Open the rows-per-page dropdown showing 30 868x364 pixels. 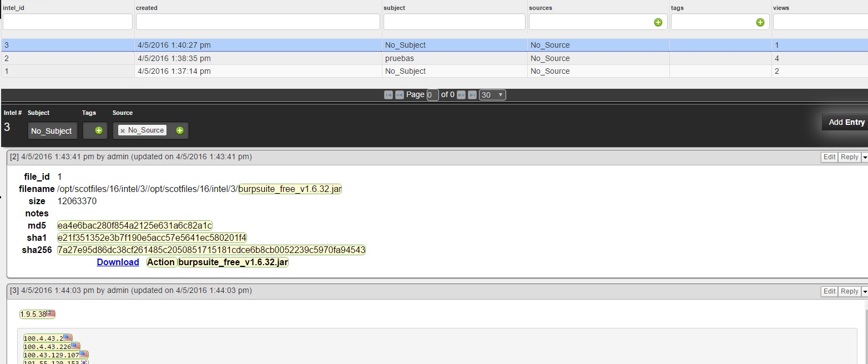(x=492, y=95)
